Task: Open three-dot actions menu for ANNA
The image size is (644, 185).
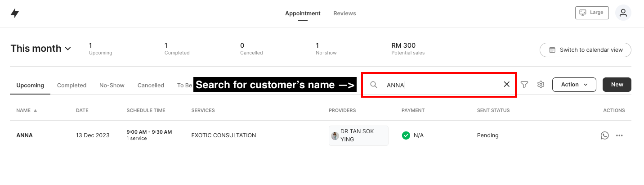Action: pos(619,135)
